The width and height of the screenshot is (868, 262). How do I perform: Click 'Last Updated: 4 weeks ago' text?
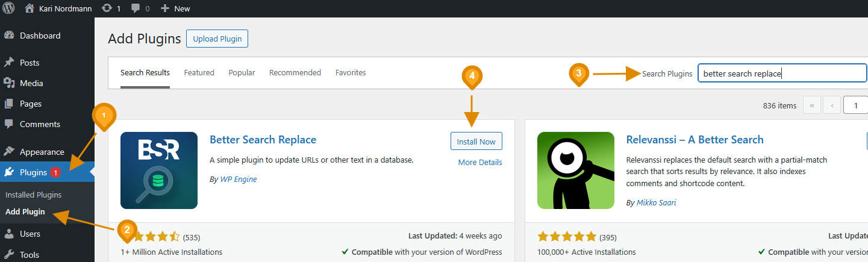coord(455,236)
